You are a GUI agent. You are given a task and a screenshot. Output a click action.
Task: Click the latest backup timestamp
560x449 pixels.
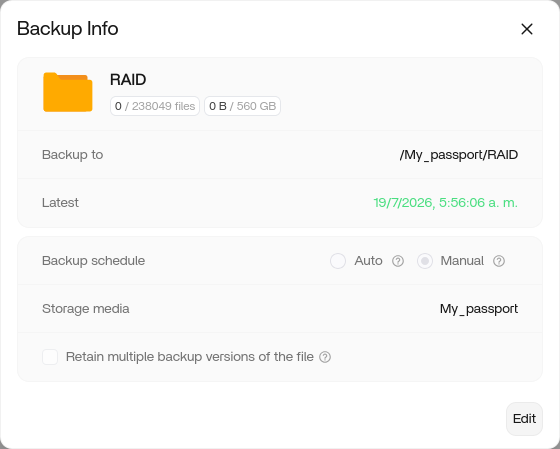tap(445, 203)
